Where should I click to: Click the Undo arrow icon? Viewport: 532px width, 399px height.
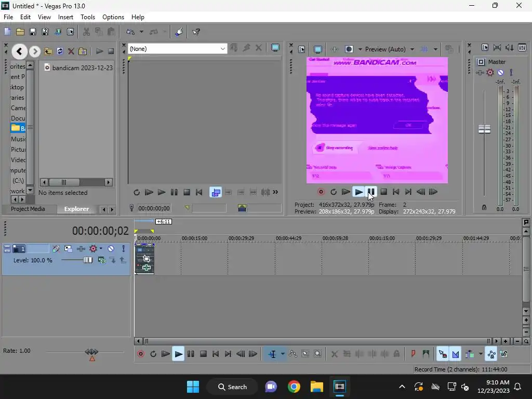pyautogui.click(x=130, y=32)
